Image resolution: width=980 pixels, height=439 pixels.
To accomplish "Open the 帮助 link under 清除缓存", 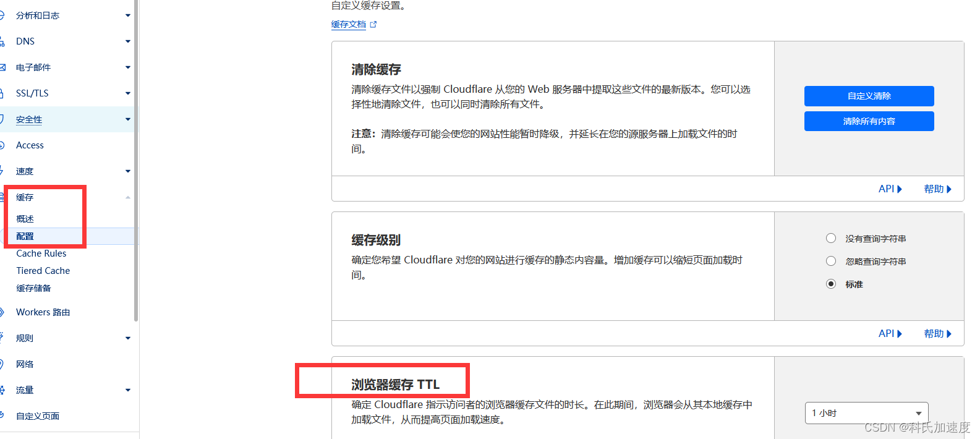I will point(938,189).
